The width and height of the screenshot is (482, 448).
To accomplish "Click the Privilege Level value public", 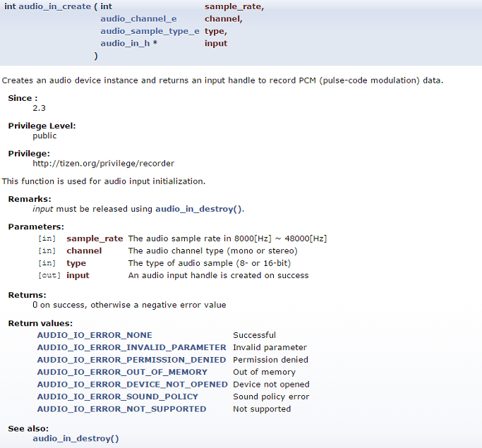I will coord(44,136).
